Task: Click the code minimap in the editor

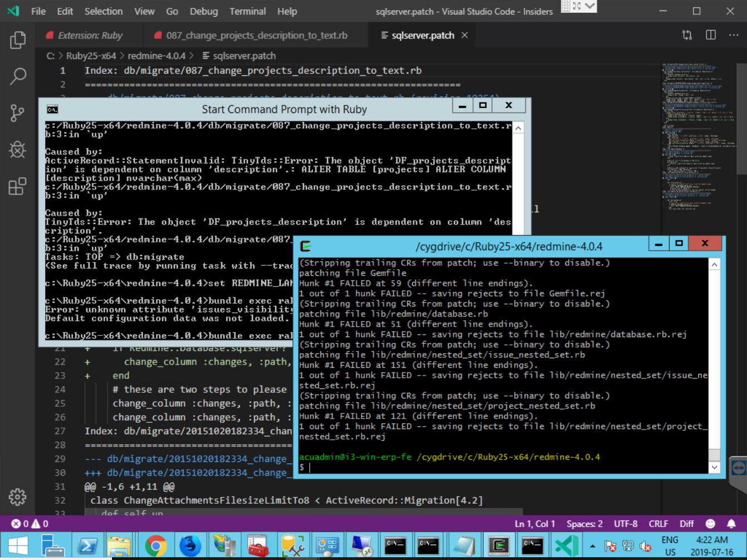Action: click(699, 137)
